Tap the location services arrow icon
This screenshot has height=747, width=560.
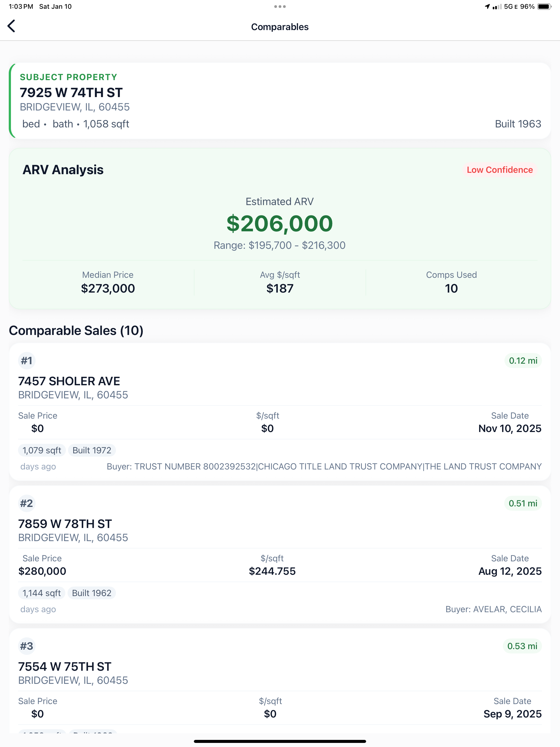(487, 6)
